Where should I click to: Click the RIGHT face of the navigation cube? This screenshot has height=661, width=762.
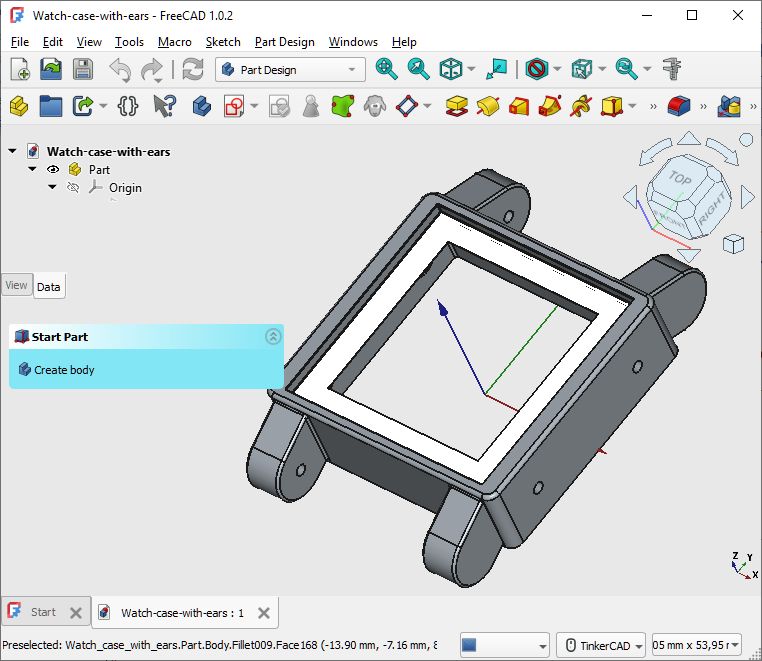[x=712, y=209]
